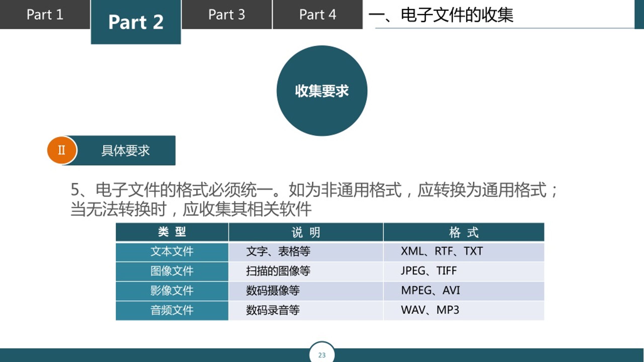The image size is (644, 362).
Task: Click the MPEG、AVI format cell
Action: [x=464, y=291]
